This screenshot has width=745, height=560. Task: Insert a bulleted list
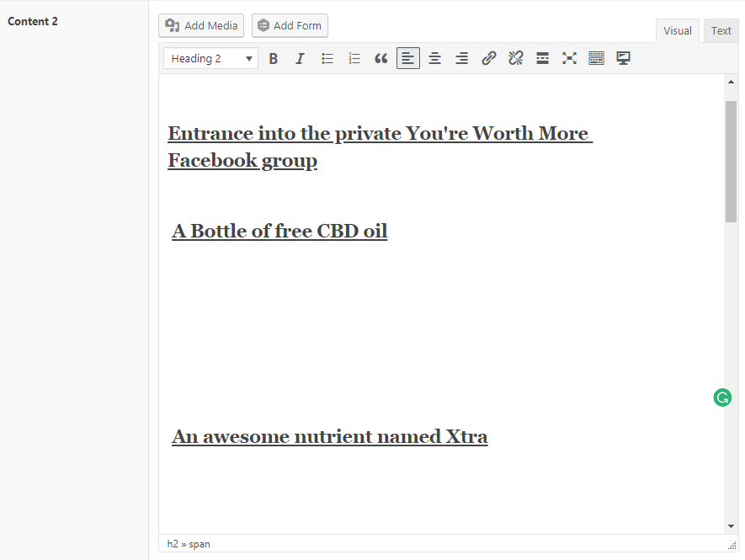(x=327, y=58)
